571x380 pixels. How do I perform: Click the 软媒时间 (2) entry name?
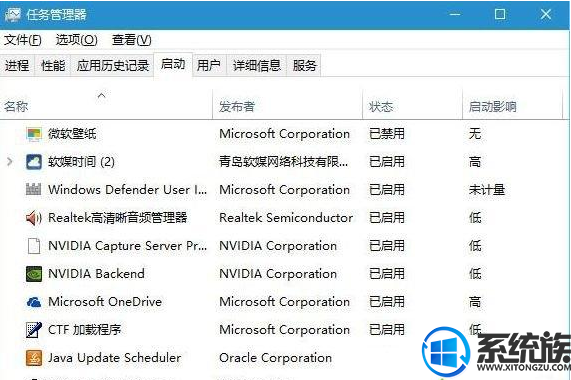tap(81, 162)
